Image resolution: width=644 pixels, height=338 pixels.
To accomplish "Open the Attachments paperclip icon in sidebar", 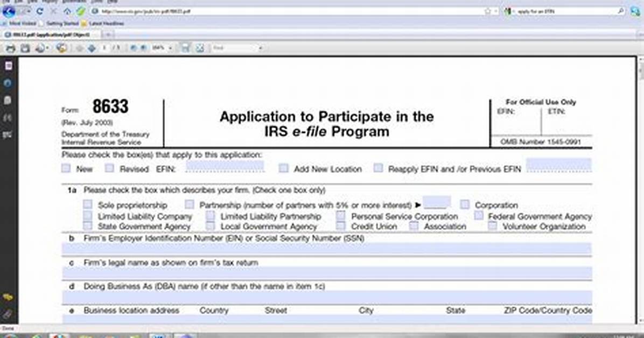I will tap(8, 315).
